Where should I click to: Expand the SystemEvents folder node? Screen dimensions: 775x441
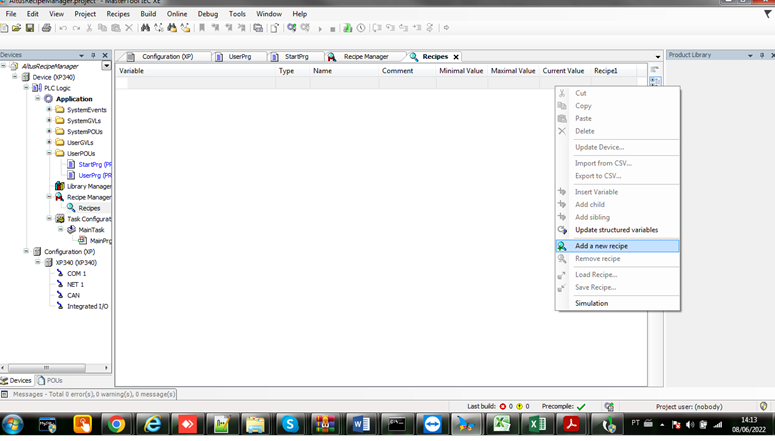48,110
